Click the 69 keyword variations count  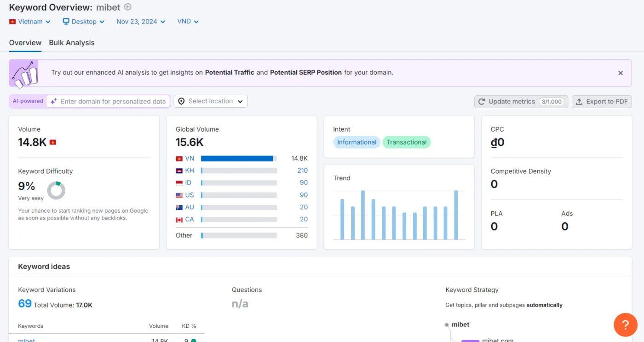[25, 304]
